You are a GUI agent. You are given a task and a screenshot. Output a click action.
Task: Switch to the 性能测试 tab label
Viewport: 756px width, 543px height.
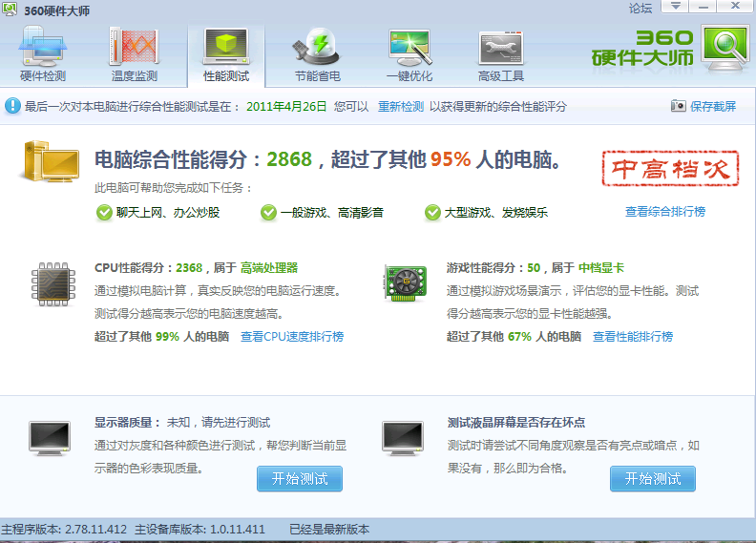[226, 76]
